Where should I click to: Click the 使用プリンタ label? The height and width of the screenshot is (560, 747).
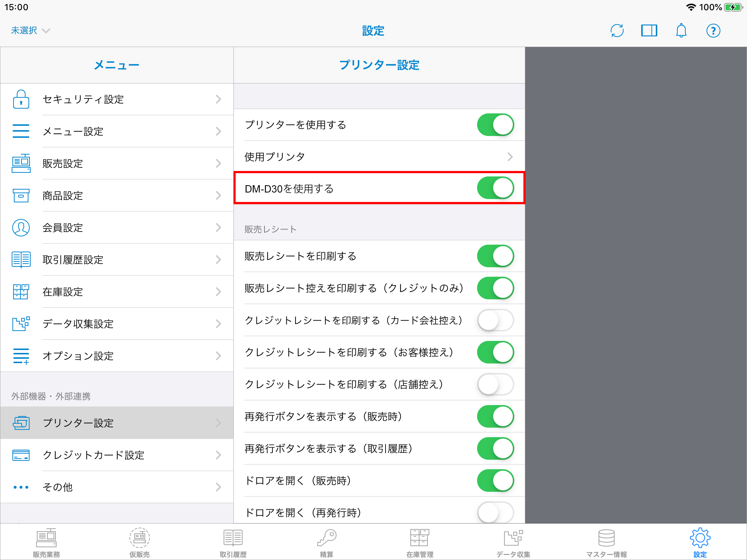pos(275,157)
